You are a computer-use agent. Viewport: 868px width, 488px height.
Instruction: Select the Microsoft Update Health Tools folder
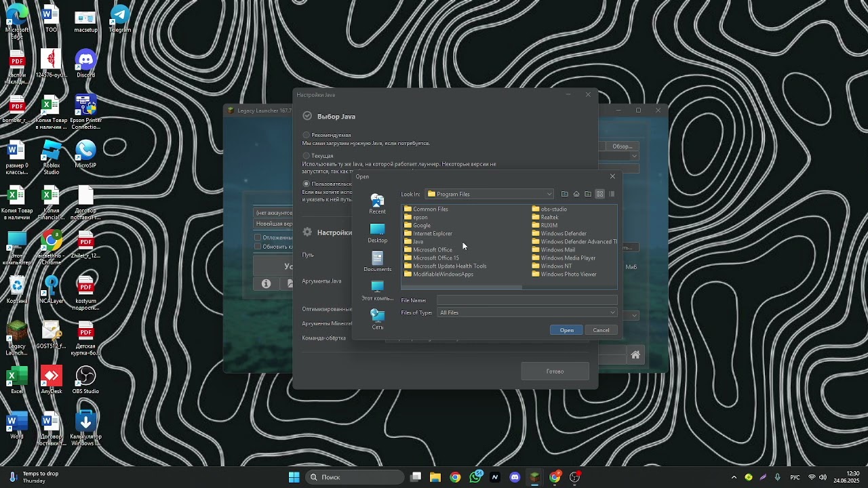445,266
